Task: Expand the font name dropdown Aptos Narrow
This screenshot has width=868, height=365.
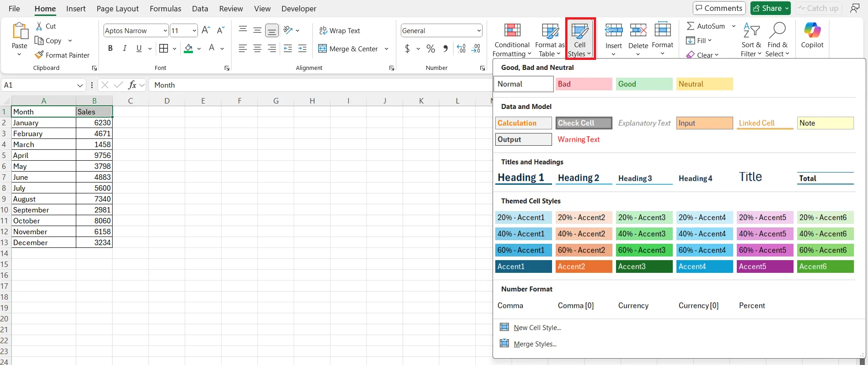Action: click(x=165, y=30)
